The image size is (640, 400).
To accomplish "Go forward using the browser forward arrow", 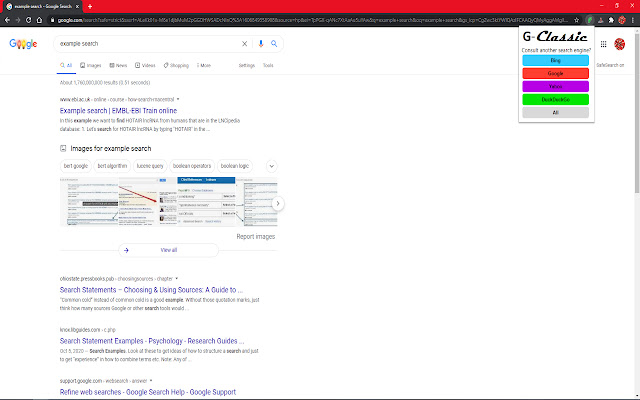I will click(18, 20).
